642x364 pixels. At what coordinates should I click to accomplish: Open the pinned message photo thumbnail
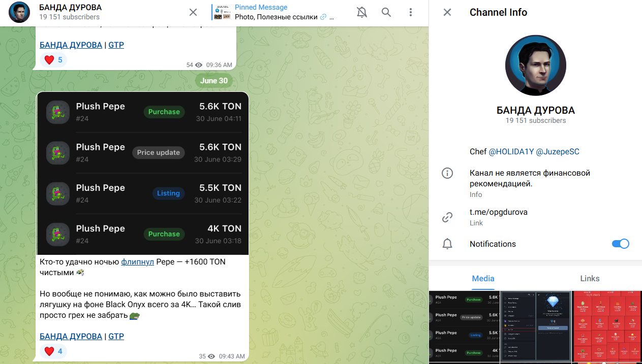(x=223, y=12)
